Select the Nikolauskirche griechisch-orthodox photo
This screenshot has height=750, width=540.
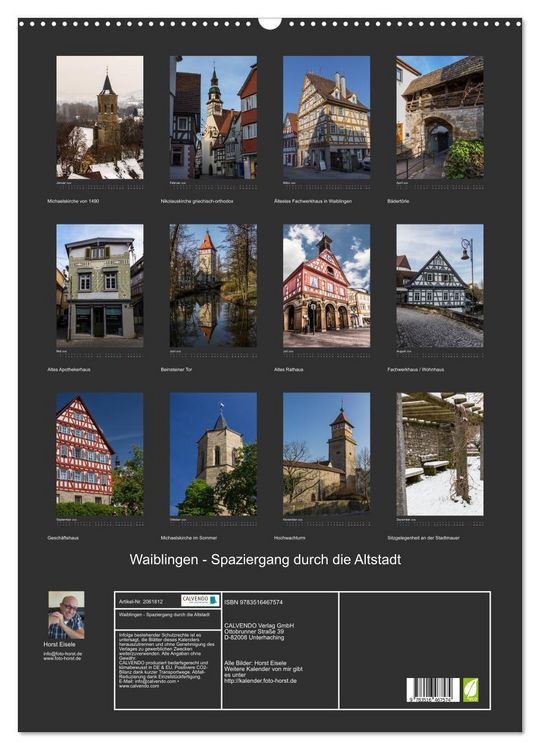coord(213,118)
